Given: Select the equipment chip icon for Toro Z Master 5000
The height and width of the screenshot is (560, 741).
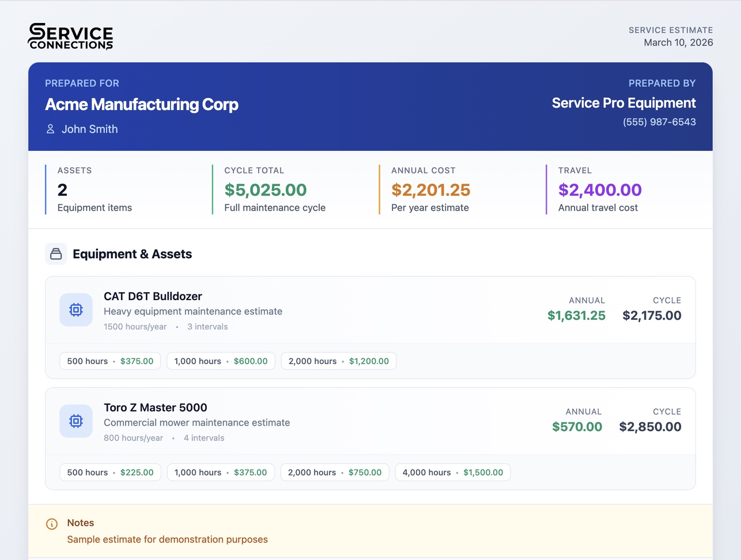Looking at the screenshot, I should click(x=75, y=421).
